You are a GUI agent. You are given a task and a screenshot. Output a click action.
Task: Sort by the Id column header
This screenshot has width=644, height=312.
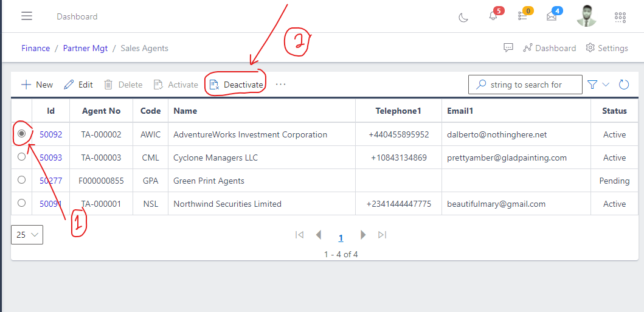pos(51,111)
